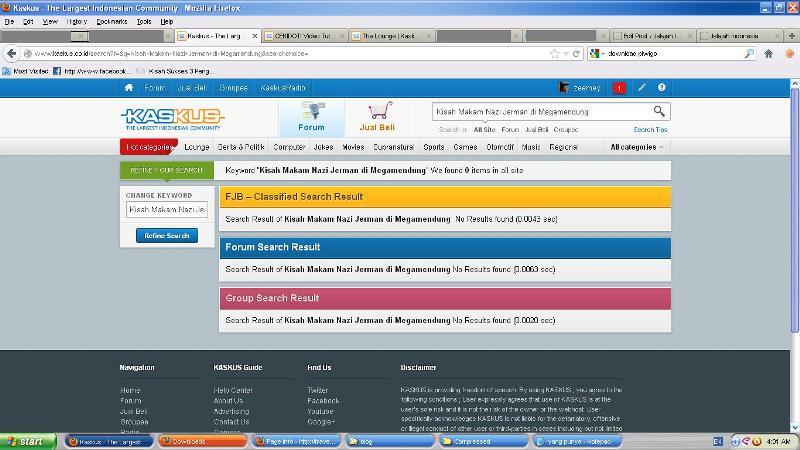Open the Otomotif category
Viewport: 800px width, 450px height.
[500, 147]
